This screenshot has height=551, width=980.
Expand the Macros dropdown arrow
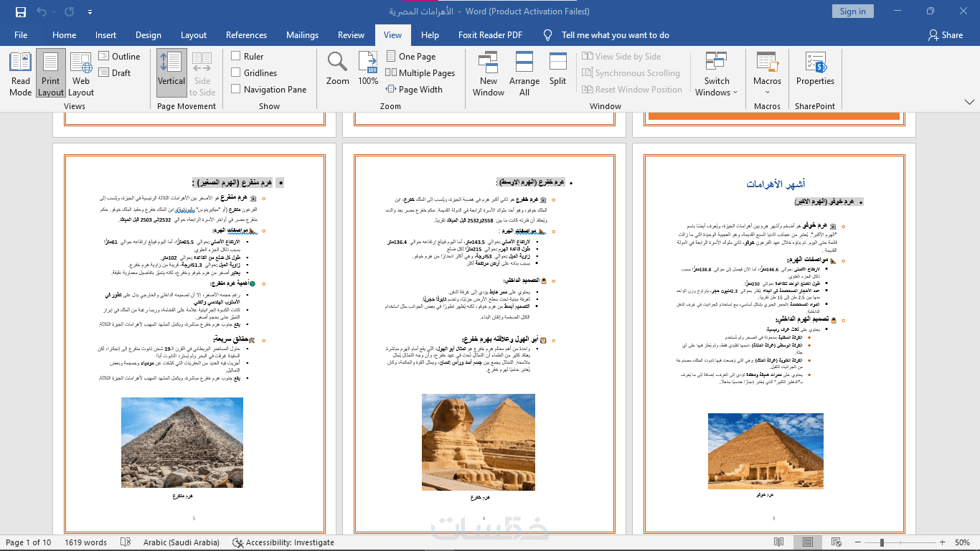pyautogui.click(x=767, y=92)
